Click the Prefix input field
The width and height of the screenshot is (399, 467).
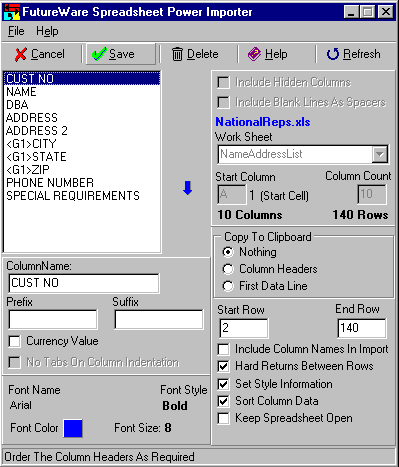coord(53,319)
